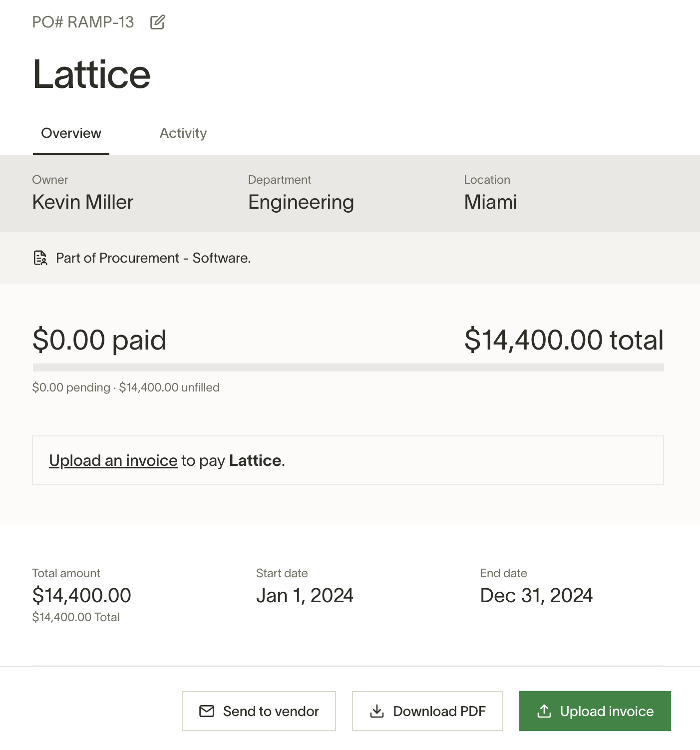Click the End date label

[503, 573]
